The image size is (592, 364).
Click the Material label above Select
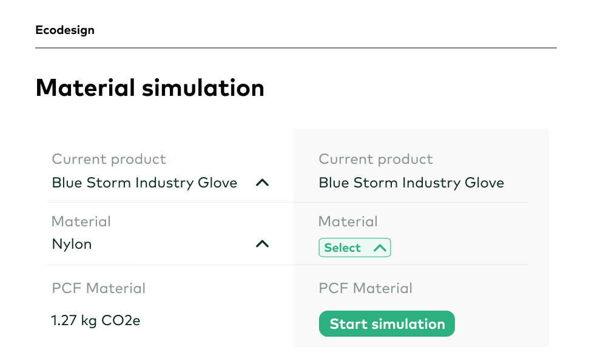click(348, 221)
